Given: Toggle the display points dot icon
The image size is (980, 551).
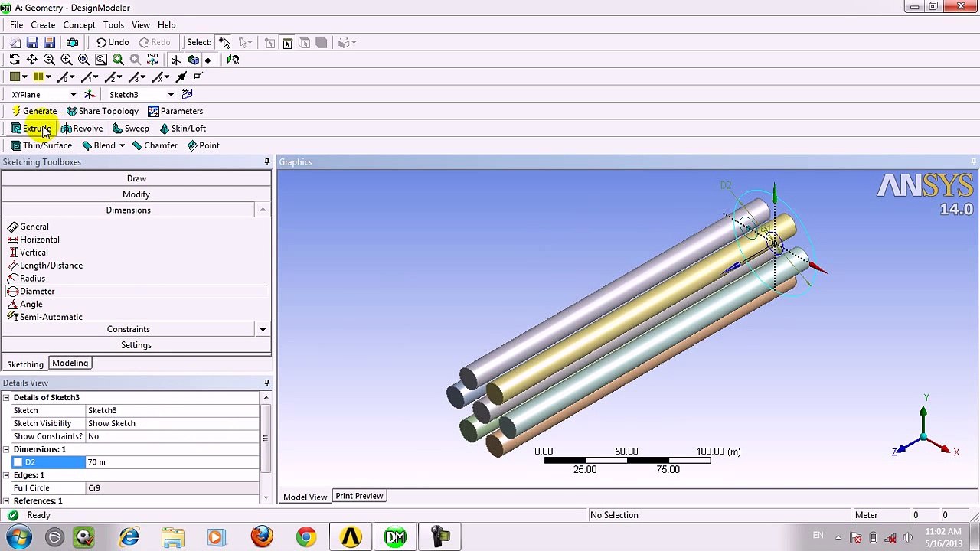Looking at the screenshot, I should pyautogui.click(x=207, y=60).
